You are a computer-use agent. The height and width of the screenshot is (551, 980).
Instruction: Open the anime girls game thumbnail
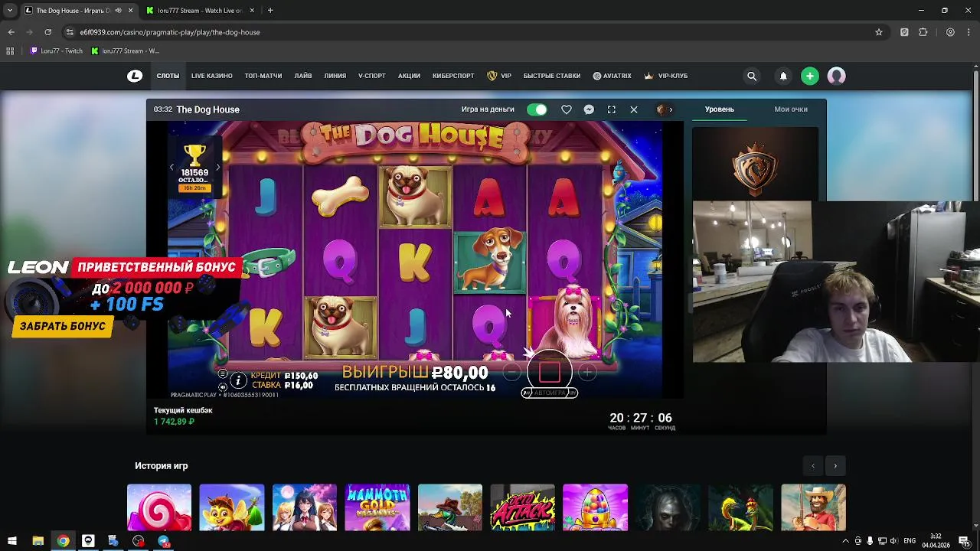tap(305, 507)
